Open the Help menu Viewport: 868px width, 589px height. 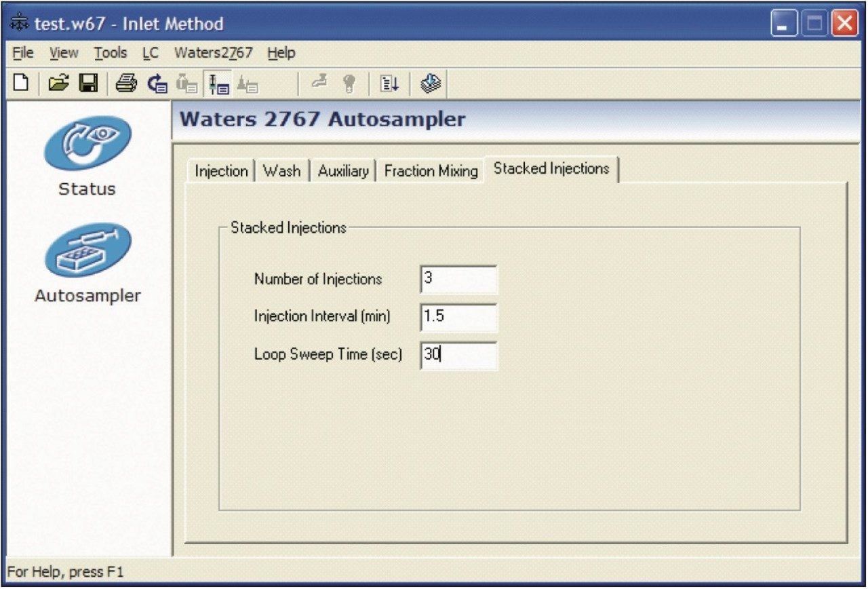(x=281, y=52)
